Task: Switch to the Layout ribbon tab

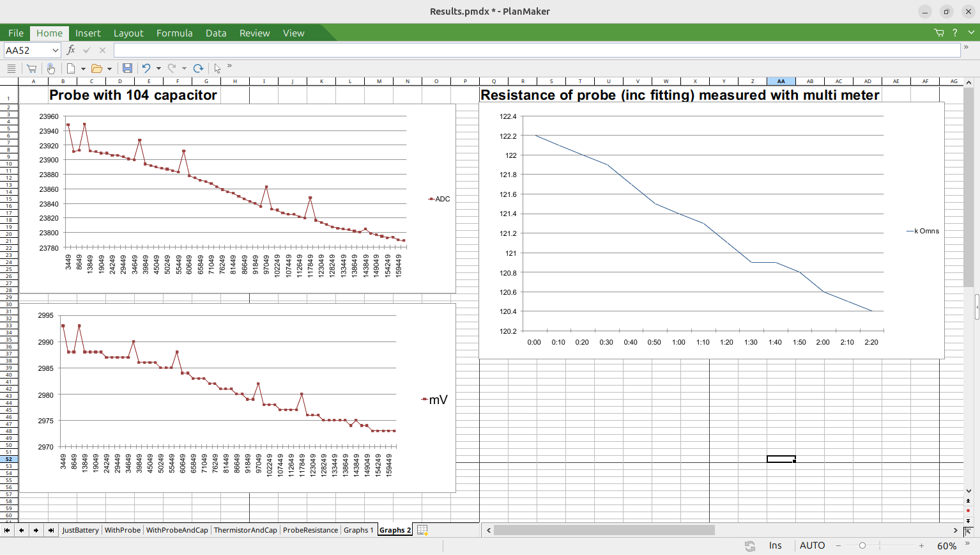Action: (128, 33)
